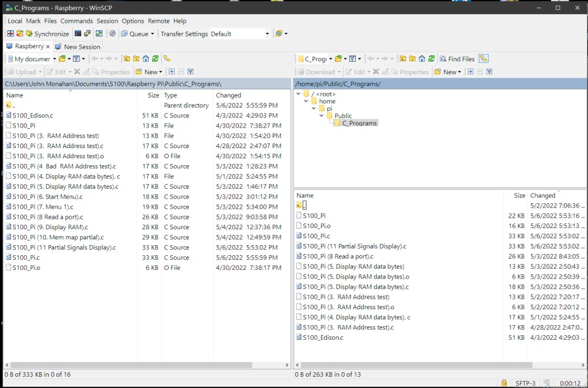Open the Options menu

coord(133,21)
